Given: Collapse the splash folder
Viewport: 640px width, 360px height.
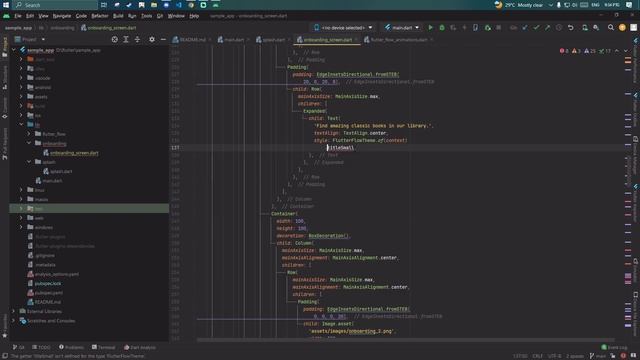Looking at the screenshot, I should [x=29, y=162].
